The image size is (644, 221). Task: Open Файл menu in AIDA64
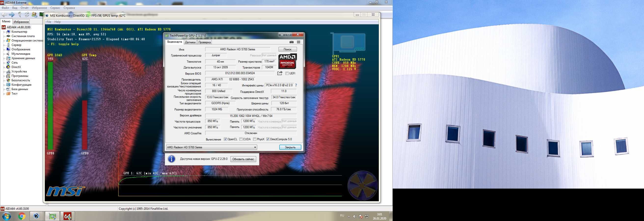pos(5,8)
